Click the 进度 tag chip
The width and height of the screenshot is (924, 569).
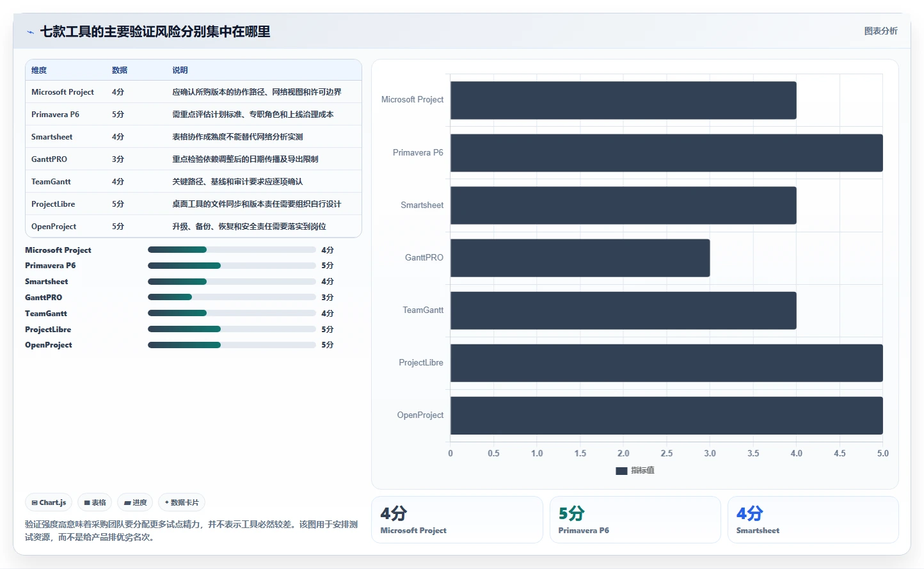(x=135, y=502)
